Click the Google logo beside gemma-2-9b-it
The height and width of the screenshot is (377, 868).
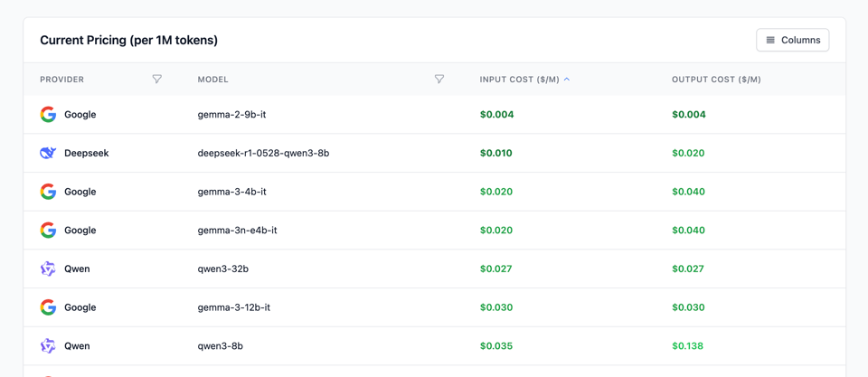tap(48, 115)
